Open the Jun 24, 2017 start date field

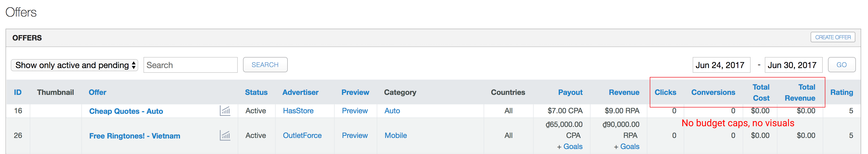coord(721,65)
